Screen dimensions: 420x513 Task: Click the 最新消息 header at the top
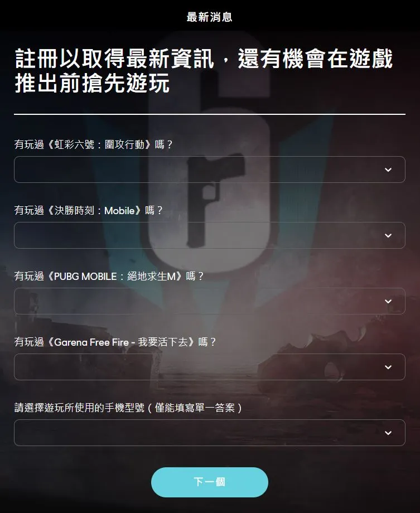210,17
